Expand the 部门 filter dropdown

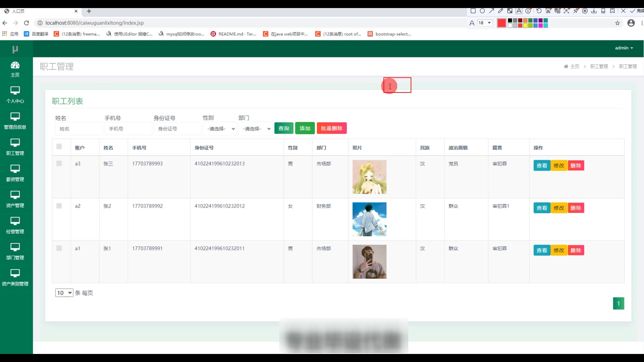click(256, 129)
